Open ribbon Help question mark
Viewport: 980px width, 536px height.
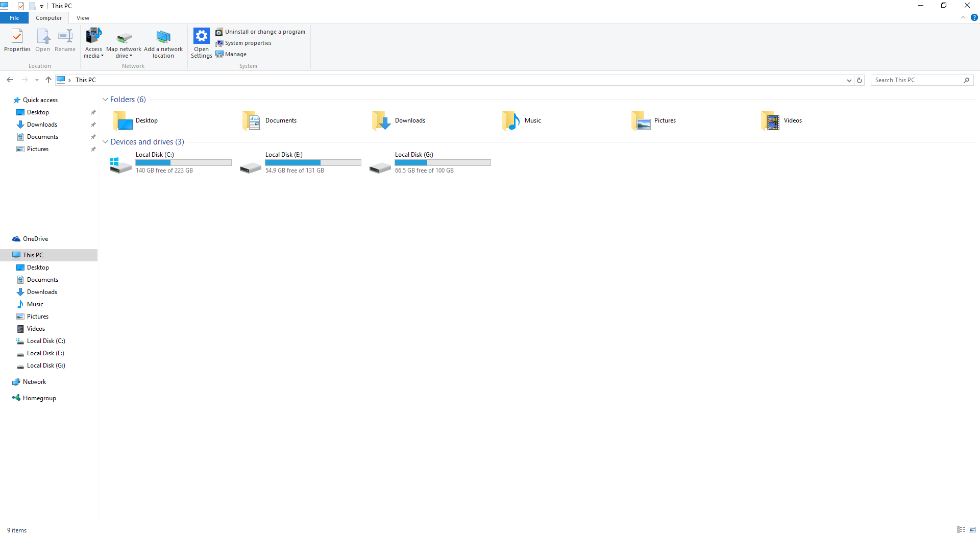tap(974, 17)
